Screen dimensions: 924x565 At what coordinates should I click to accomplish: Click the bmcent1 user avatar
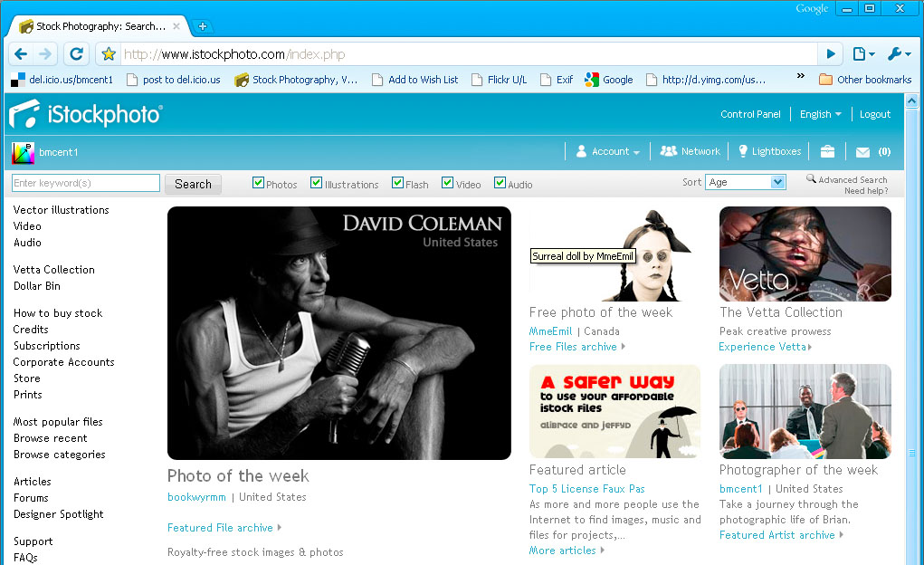coord(23,153)
